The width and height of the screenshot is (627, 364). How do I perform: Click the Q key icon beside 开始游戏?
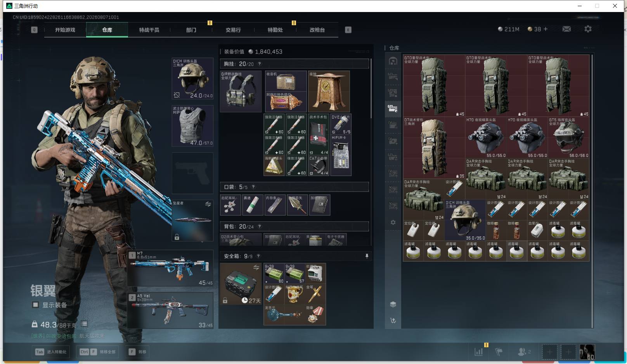(35, 30)
